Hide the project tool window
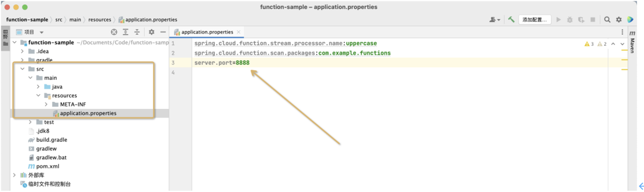Image resolution: width=644 pixels, height=192 pixels. [163, 32]
